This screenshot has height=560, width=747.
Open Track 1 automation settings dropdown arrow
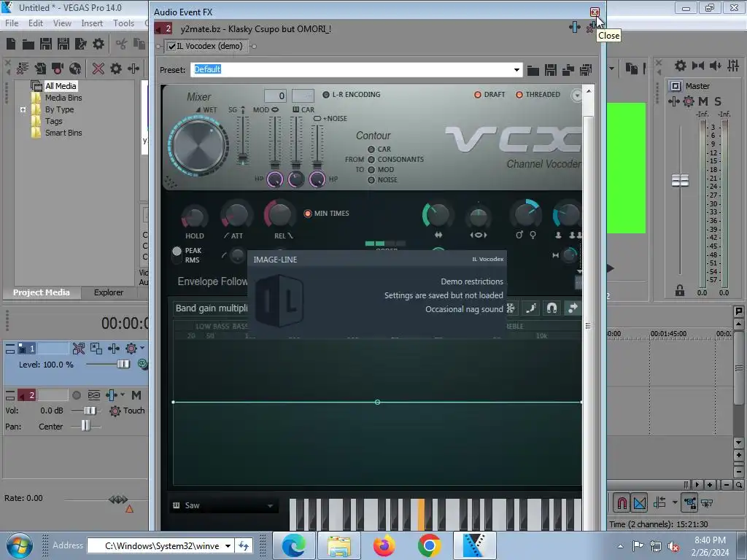coord(142,349)
